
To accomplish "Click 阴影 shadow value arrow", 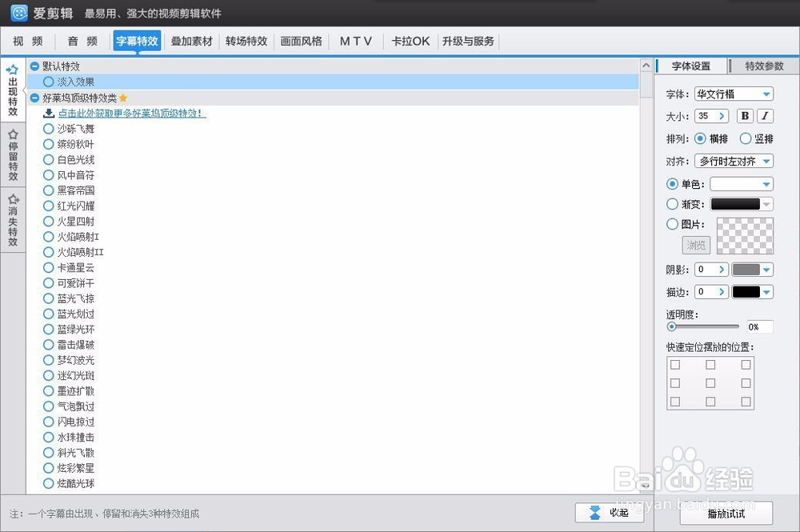I will pos(722,270).
